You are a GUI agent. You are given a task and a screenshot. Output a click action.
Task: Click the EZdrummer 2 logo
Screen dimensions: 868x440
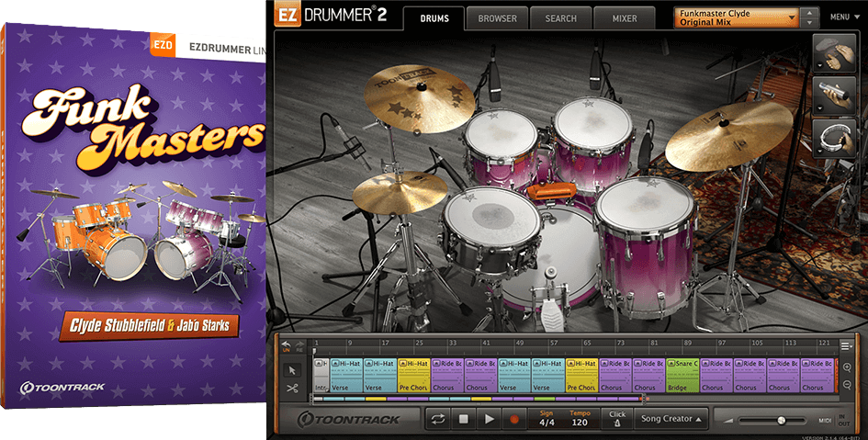point(331,16)
